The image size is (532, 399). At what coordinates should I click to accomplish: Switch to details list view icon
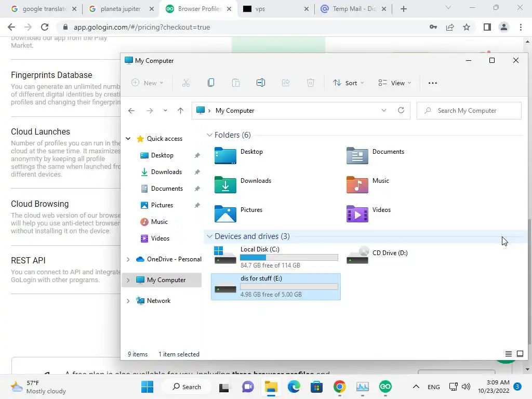pyautogui.click(x=508, y=354)
